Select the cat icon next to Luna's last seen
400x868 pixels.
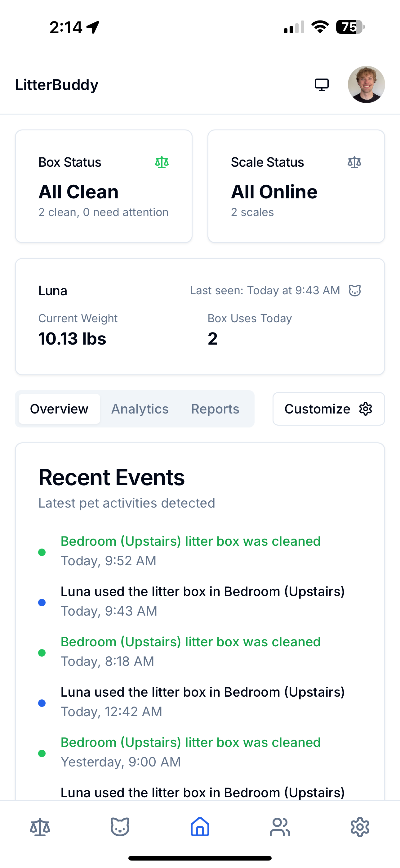354,290
